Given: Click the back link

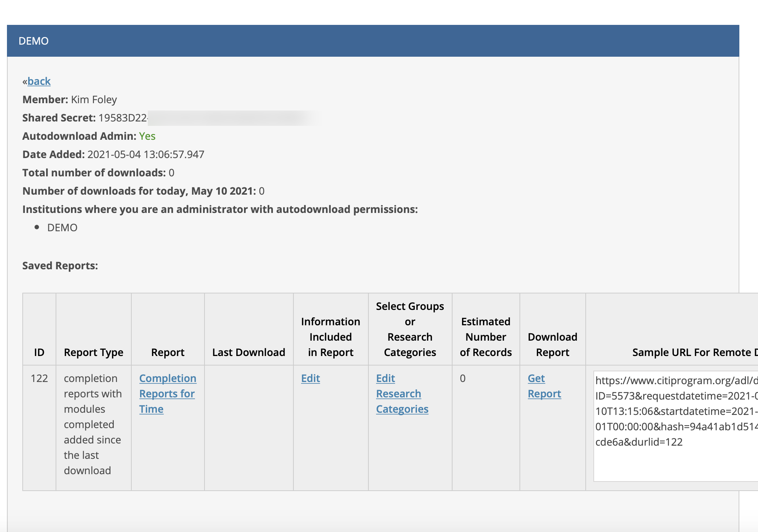Looking at the screenshot, I should 39,81.
